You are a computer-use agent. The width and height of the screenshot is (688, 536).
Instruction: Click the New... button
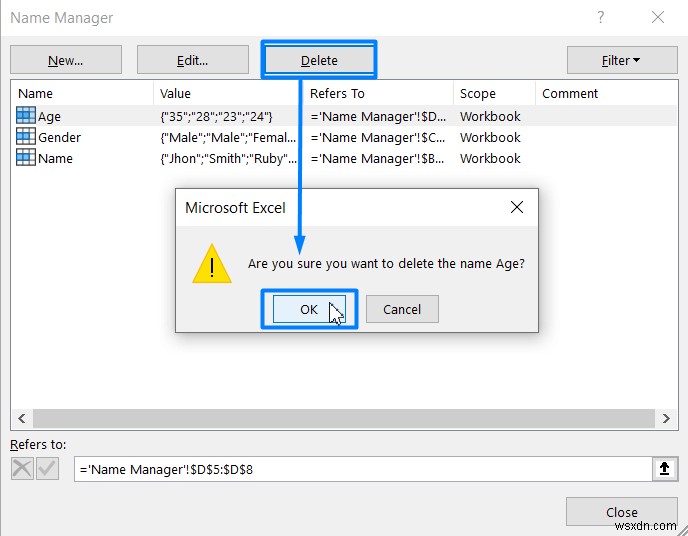66,60
